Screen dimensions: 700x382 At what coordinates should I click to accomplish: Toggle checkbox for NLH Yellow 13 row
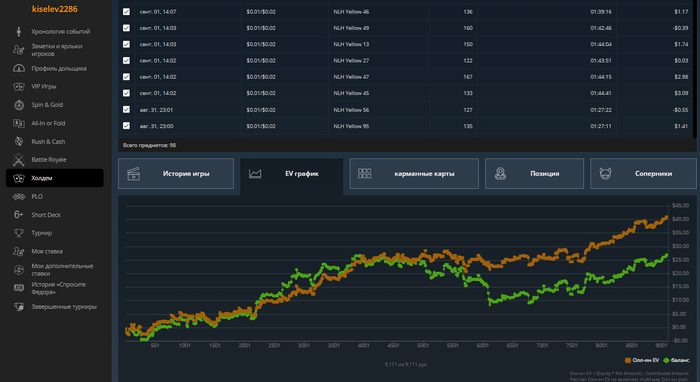coord(126,44)
